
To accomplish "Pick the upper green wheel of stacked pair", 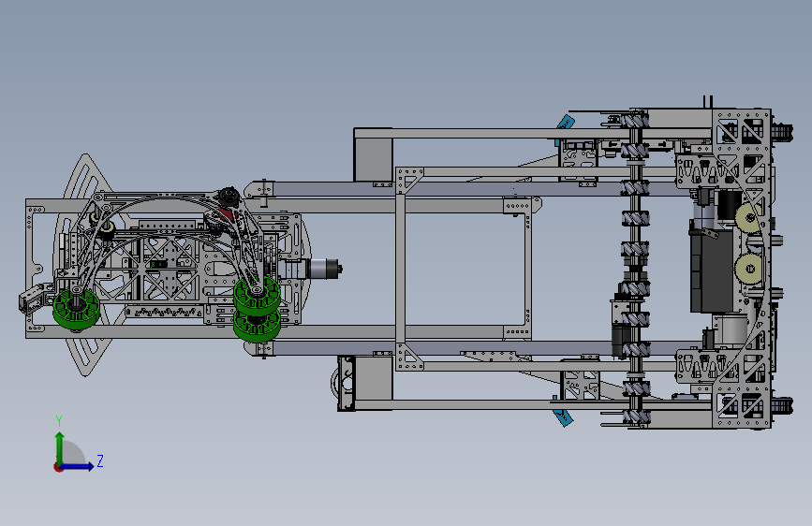I will point(257,294).
